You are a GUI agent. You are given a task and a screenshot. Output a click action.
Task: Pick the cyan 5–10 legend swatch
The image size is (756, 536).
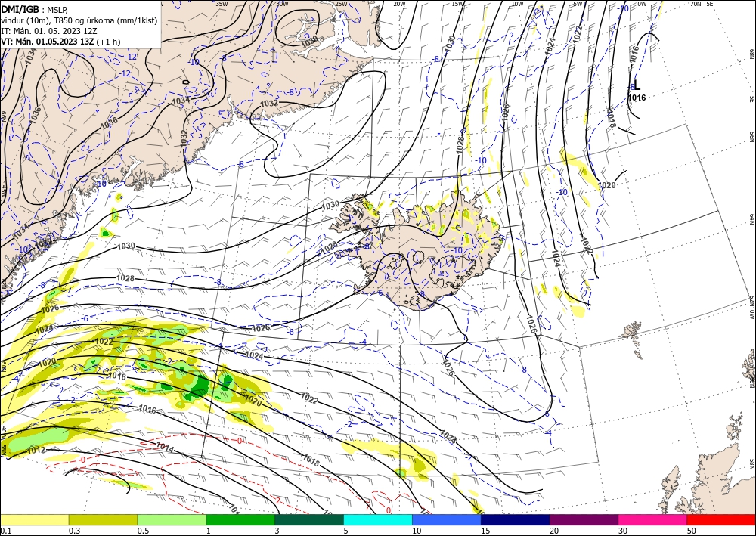(x=378, y=520)
